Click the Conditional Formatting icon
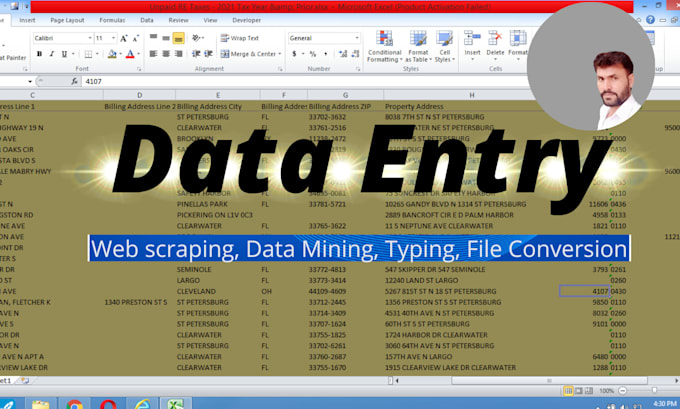 coord(384,46)
